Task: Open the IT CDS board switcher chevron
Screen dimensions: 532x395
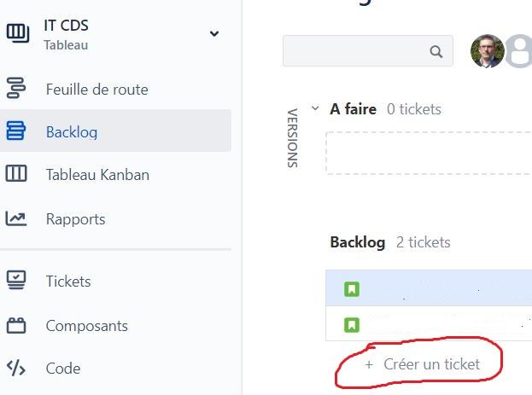Action: point(214,33)
